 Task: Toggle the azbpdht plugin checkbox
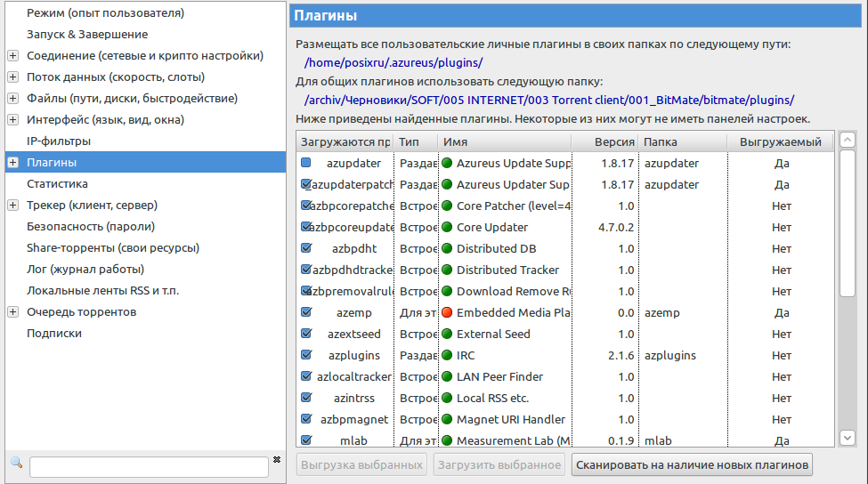click(306, 248)
